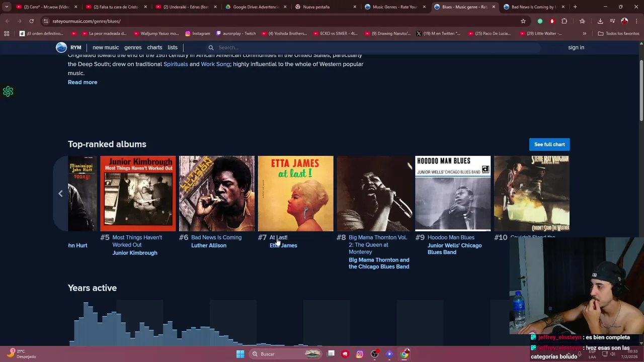Screen dimensions: 644x362
Task: Click the RYM search input field
Action: pyautogui.click(x=372, y=48)
